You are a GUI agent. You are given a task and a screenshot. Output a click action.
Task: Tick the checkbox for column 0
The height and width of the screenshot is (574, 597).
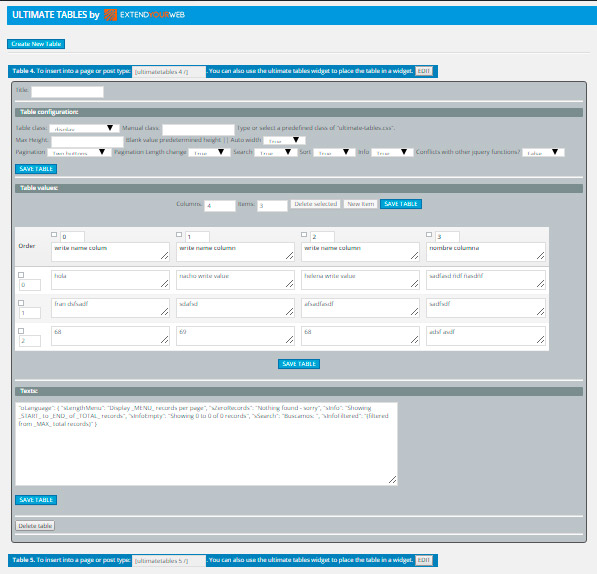click(54, 235)
